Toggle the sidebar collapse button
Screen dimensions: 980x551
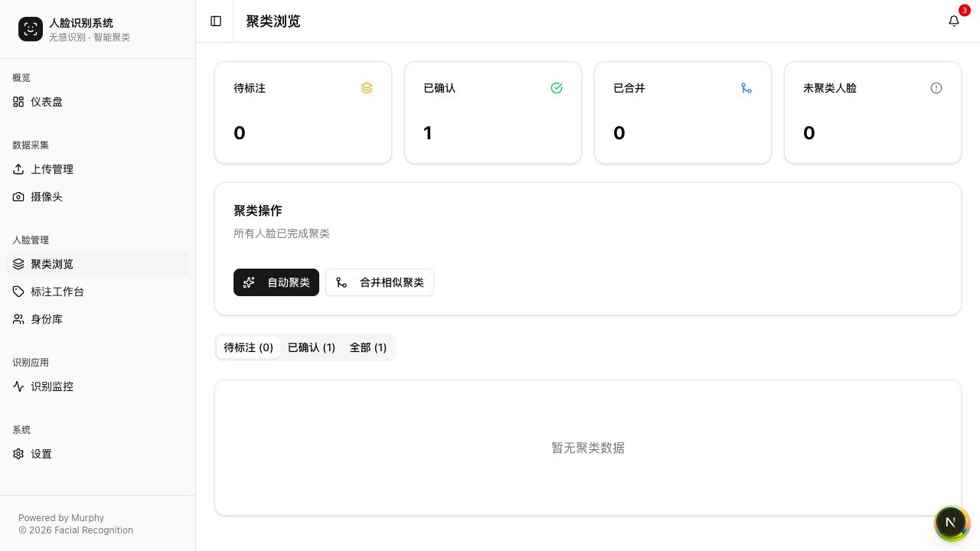point(216,21)
